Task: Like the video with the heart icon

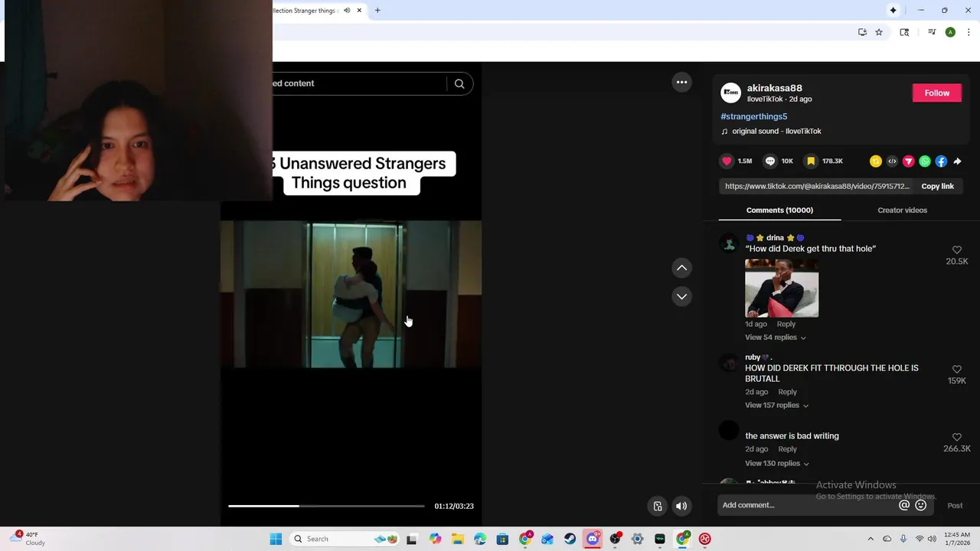Action: 727,161
